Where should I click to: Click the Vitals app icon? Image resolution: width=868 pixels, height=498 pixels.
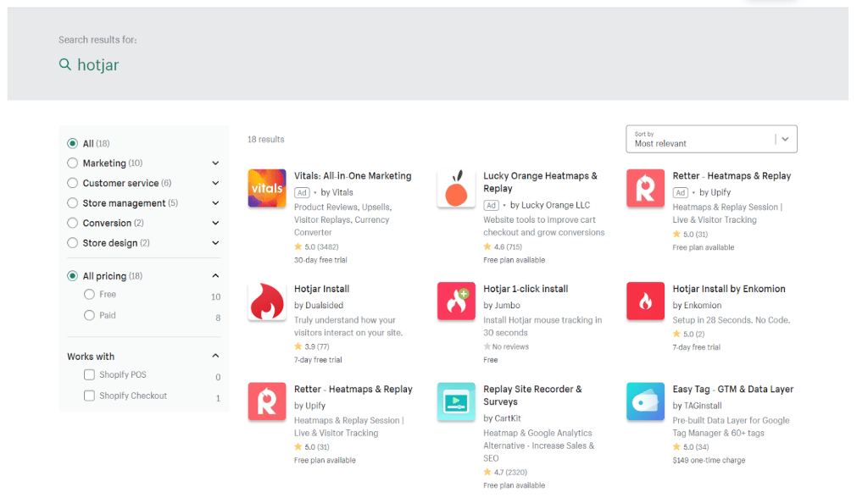[x=267, y=188]
